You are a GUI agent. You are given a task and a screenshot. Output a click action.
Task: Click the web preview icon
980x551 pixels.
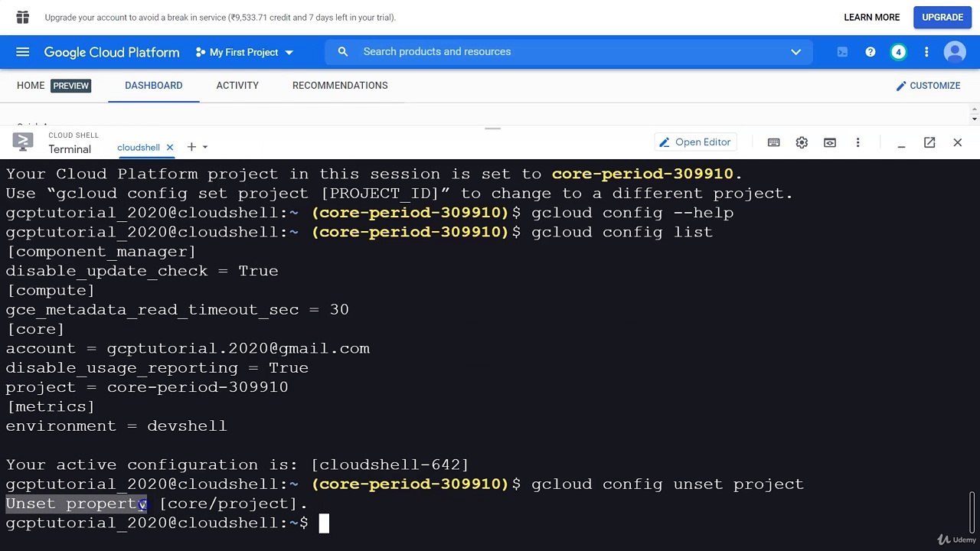pos(830,142)
